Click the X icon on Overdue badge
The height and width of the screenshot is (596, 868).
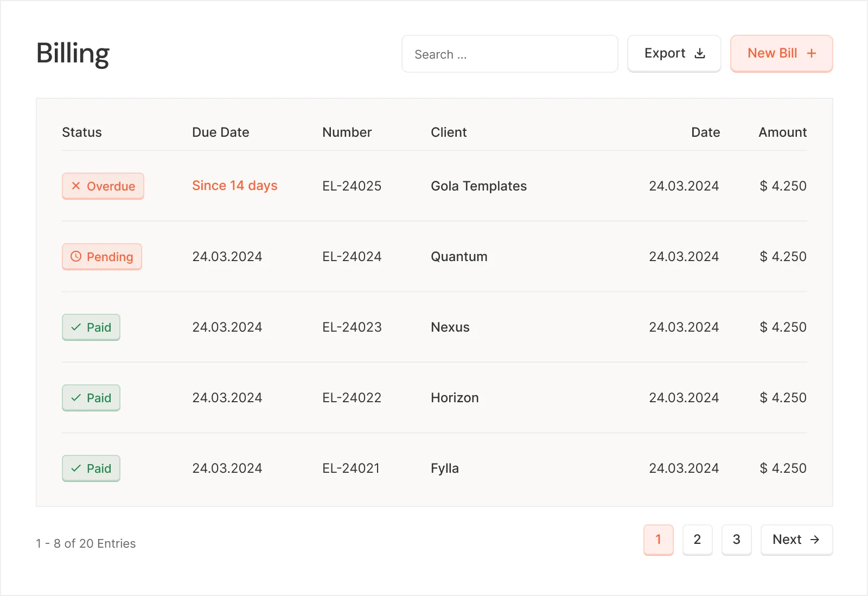click(76, 186)
